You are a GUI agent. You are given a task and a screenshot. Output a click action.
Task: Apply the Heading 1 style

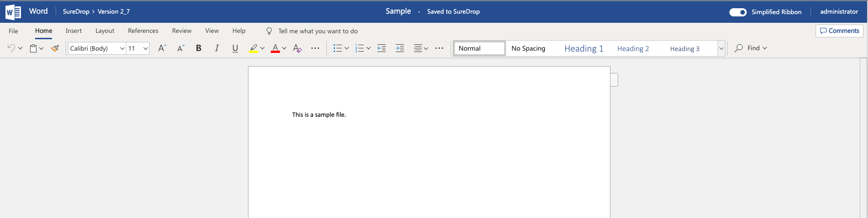click(x=585, y=48)
